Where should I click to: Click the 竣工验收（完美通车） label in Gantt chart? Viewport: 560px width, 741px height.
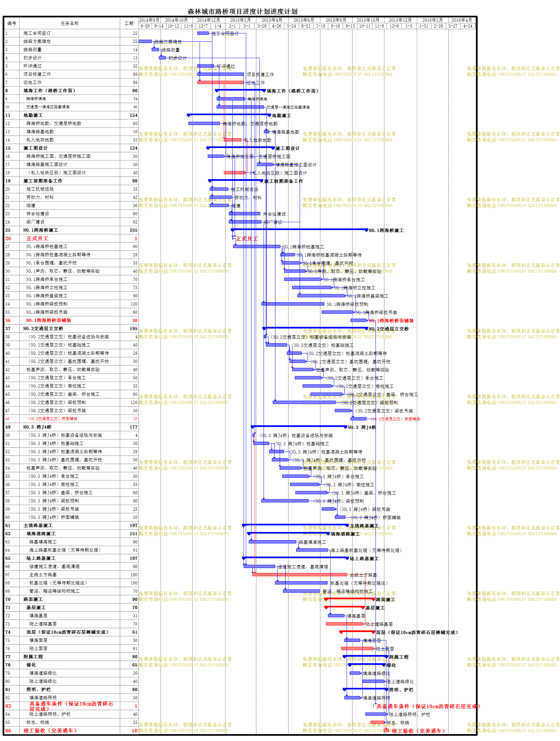(419, 731)
